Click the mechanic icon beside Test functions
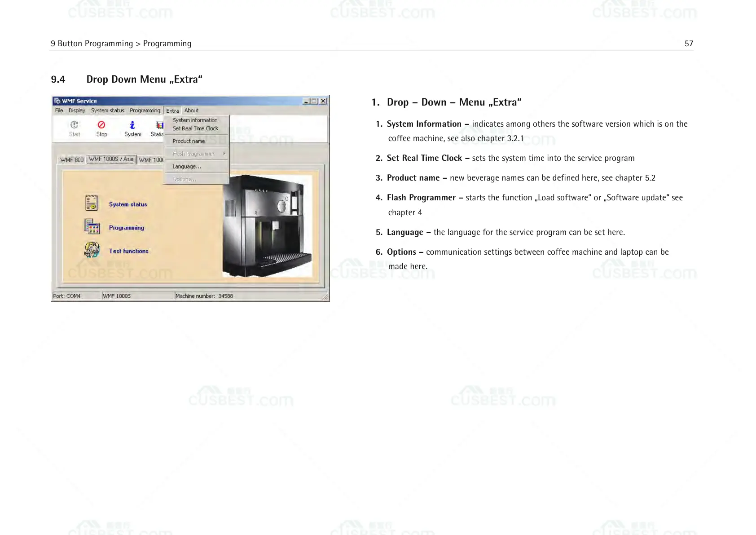This screenshot has width=756, height=535. 92,250
